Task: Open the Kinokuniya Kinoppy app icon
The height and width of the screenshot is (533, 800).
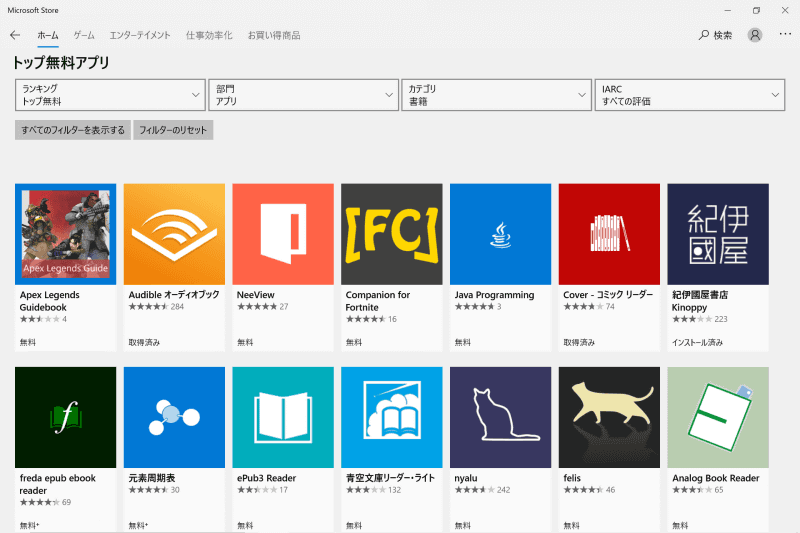Action: (x=718, y=234)
